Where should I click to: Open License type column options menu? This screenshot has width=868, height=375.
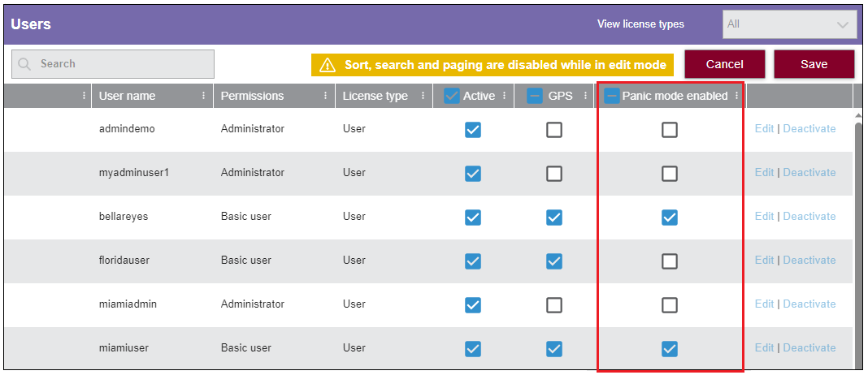point(423,96)
